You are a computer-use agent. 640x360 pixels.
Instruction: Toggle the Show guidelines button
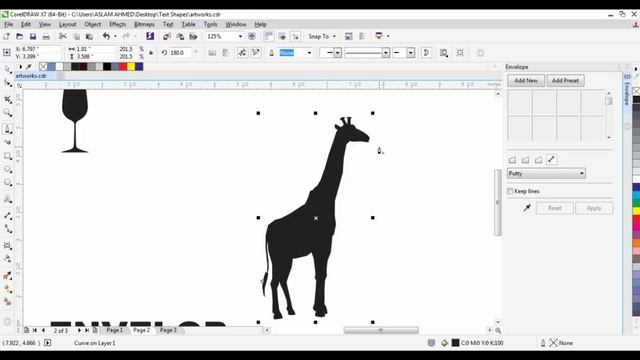tap(296, 36)
